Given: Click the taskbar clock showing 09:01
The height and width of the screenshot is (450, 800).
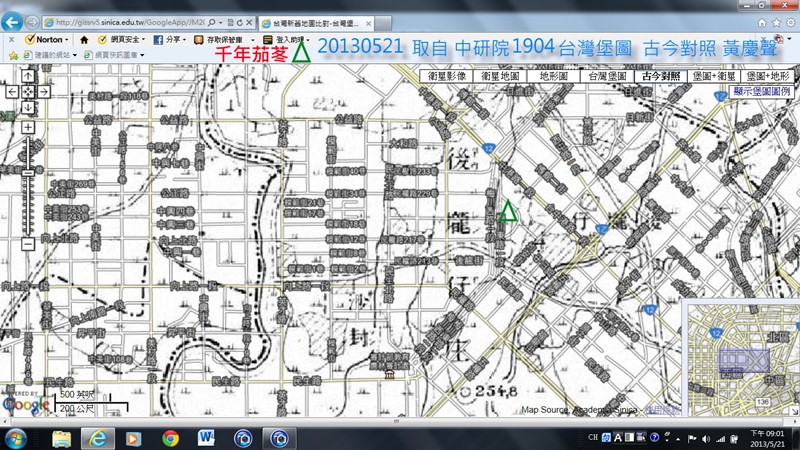Looking at the screenshot, I should coord(767,438).
